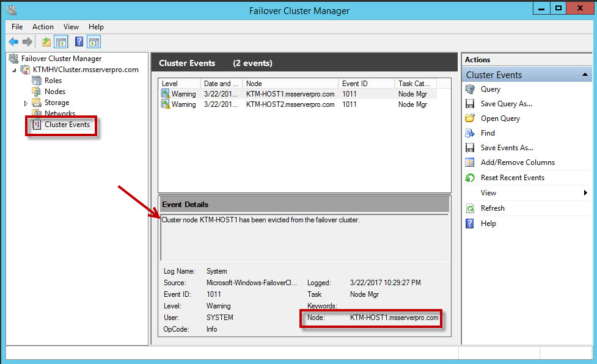597x364 pixels.
Task: Click the Help action icon in Actions pane
Action: click(x=470, y=224)
